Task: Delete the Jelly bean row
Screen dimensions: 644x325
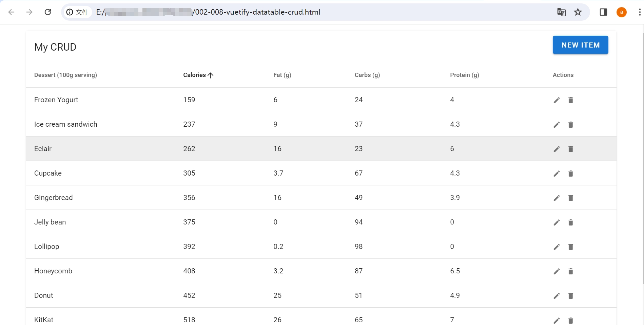Action: click(571, 222)
